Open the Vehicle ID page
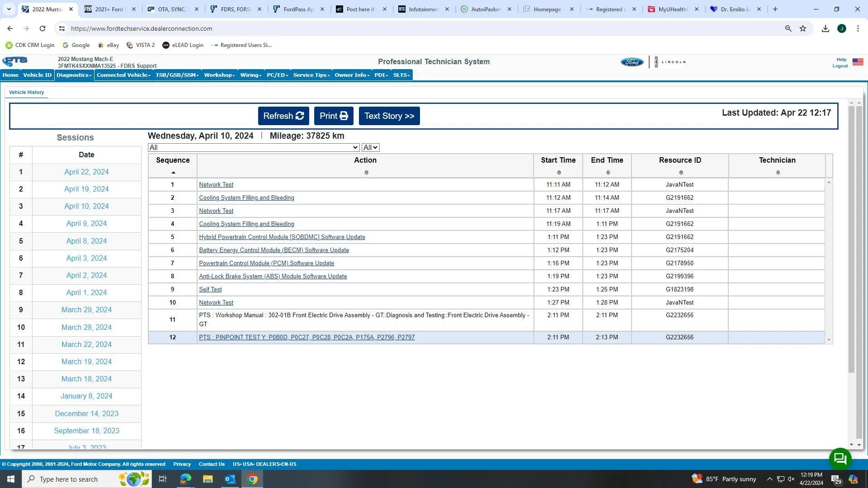 [38, 75]
